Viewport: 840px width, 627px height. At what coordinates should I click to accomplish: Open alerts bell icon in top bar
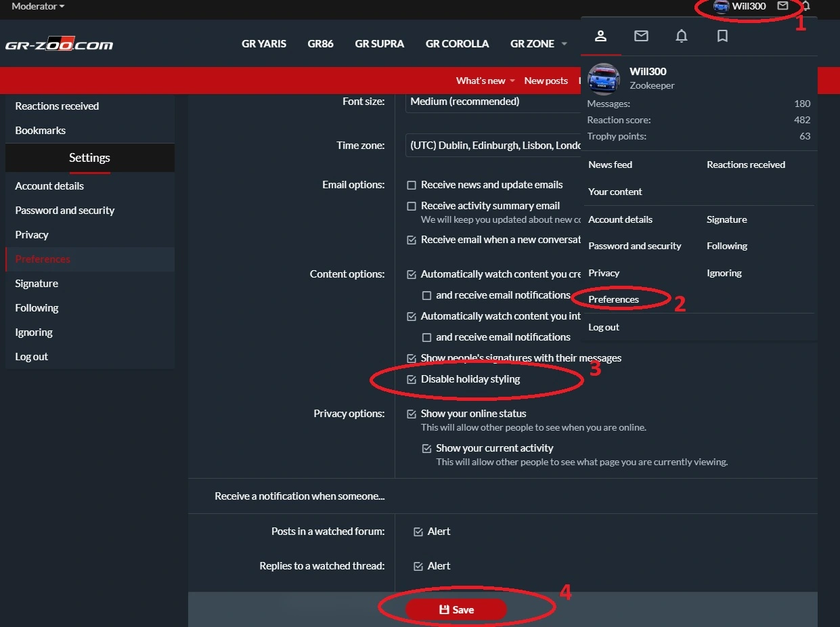coord(805,6)
